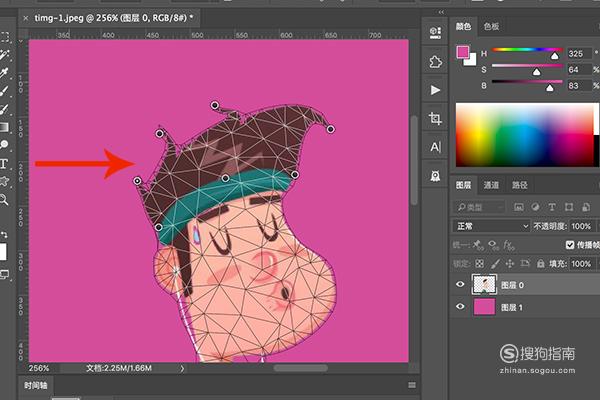This screenshot has height=400, width=600.
Task: Close the timing-1.jpeg document tab
Action: click(x=26, y=18)
